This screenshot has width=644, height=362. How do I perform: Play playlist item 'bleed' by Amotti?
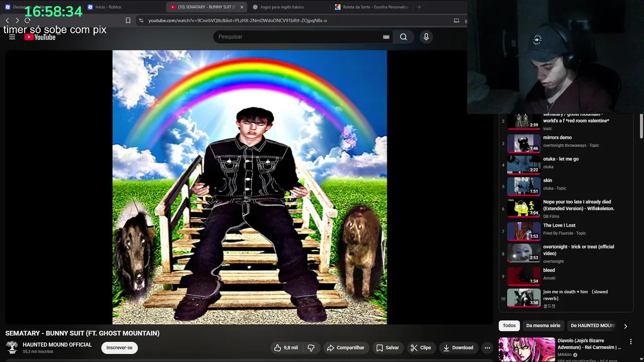pyautogui.click(x=566, y=276)
